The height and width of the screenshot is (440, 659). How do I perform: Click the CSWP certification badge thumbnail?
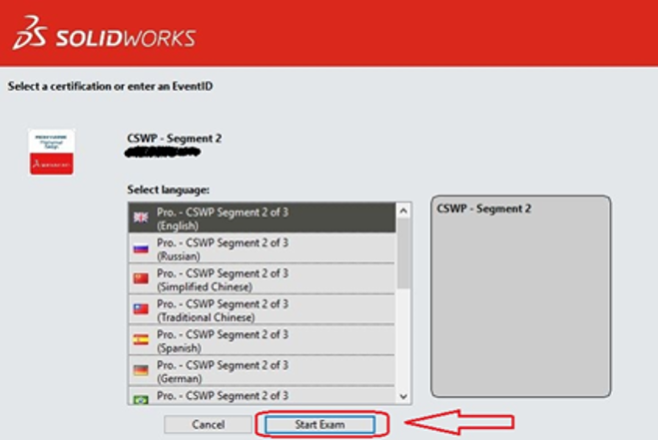[x=51, y=152]
